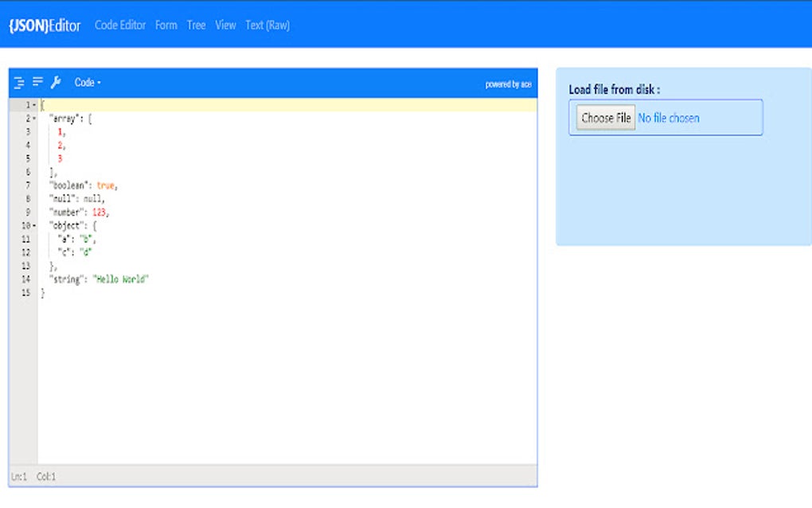Collapse the "array" fold arrow on line 2
Image resolution: width=812 pixels, height=508 pixels.
(x=34, y=119)
